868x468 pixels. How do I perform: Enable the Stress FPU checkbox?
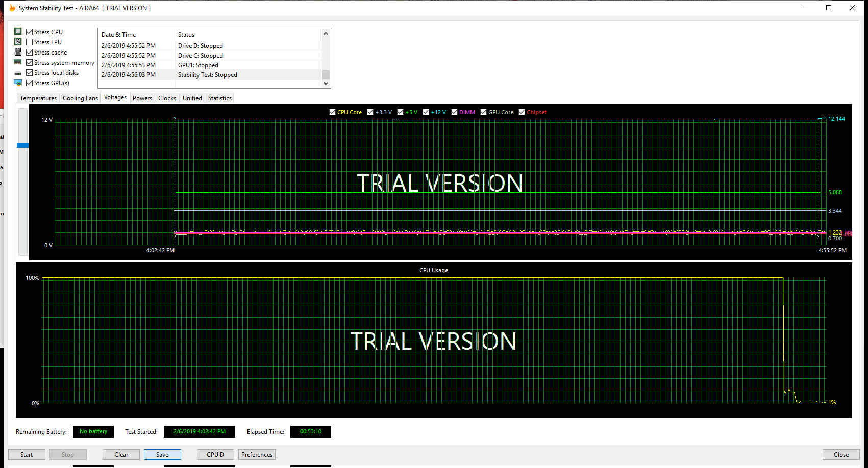pyautogui.click(x=29, y=41)
